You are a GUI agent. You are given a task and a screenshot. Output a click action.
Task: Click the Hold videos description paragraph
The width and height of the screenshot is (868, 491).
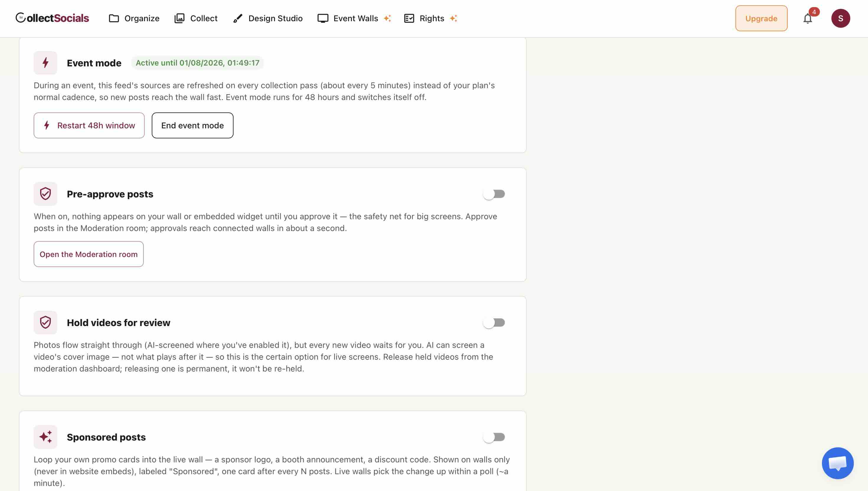(x=263, y=356)
